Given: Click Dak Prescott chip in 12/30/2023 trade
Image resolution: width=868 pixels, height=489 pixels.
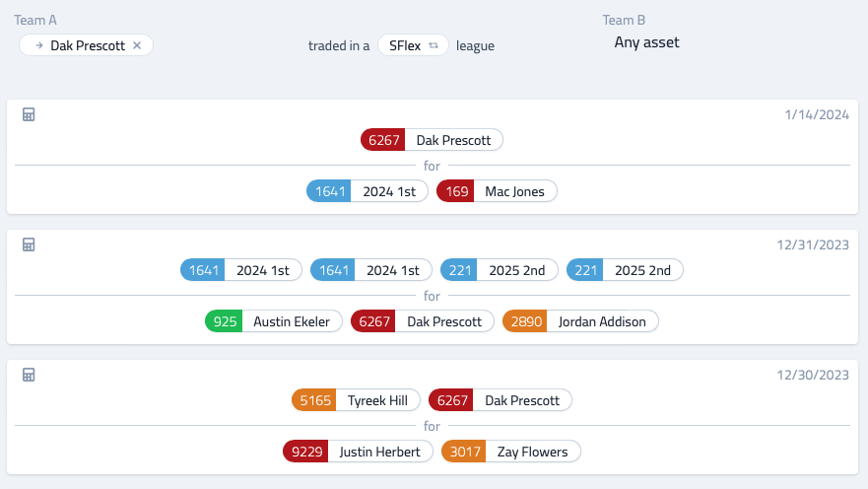Looking at the screenshot, I should 501,400.
